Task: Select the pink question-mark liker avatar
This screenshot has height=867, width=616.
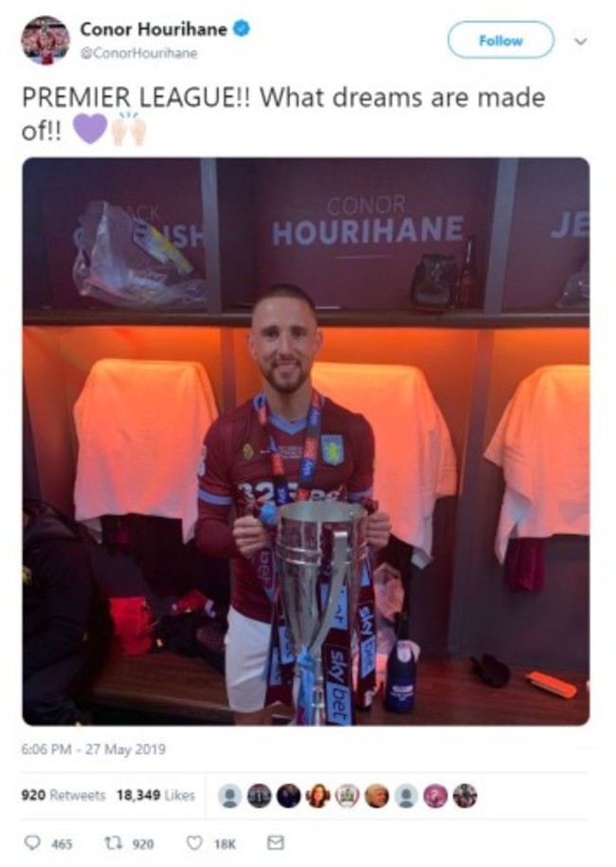Action: (435, 796)
